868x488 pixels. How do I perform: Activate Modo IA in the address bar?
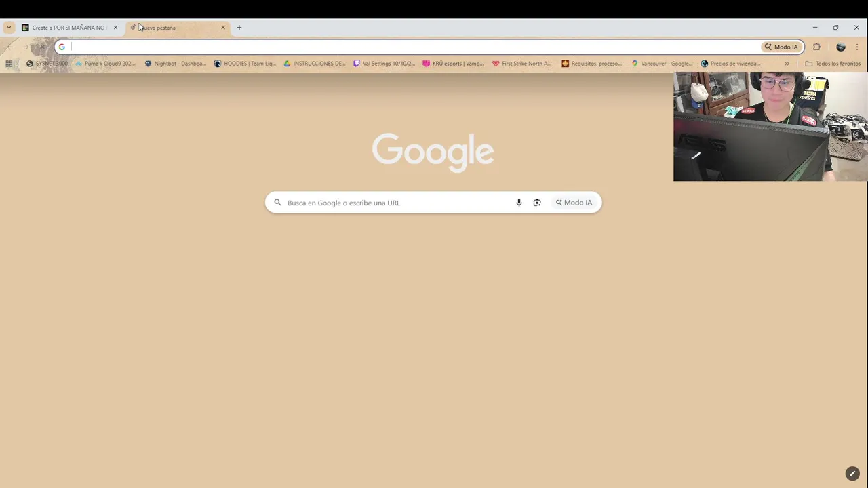pos(782,47)
